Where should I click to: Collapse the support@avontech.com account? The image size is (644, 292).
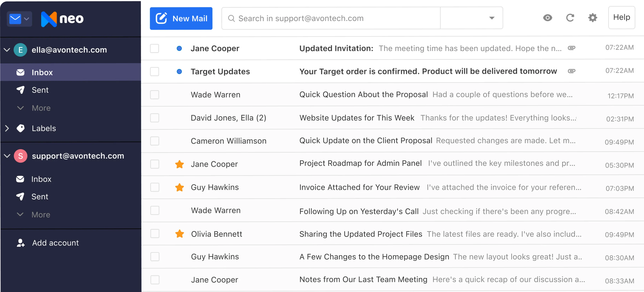[7, 156]
